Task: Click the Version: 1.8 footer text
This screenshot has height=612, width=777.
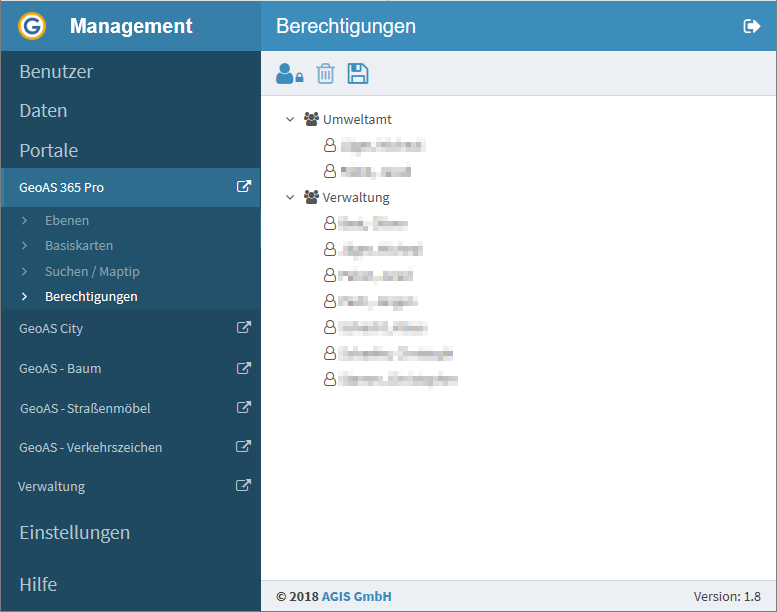Action: [727, 596]
